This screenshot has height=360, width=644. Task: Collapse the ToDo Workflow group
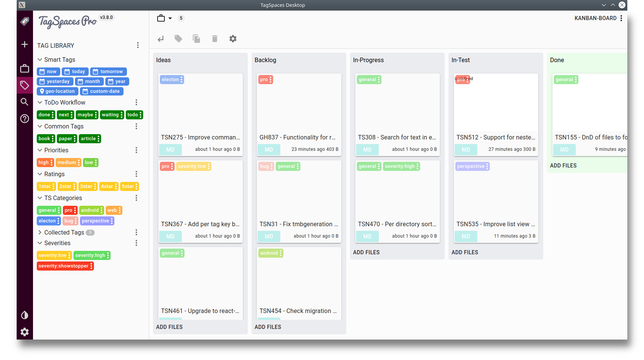click(x=40, y=102)
